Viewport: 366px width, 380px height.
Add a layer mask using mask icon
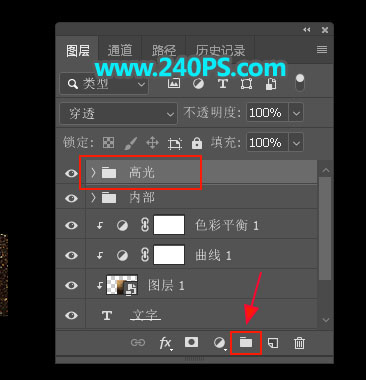pos(191,342)
